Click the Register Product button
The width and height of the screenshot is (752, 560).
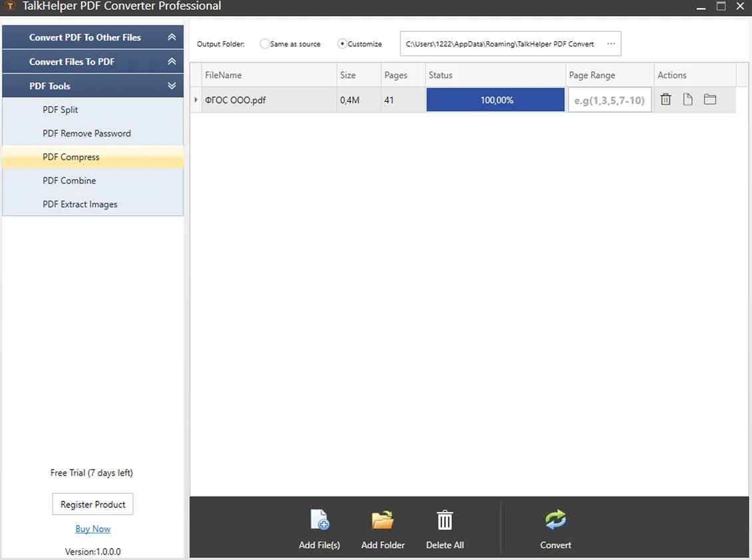pyautogui.click(x=93, y=504)
